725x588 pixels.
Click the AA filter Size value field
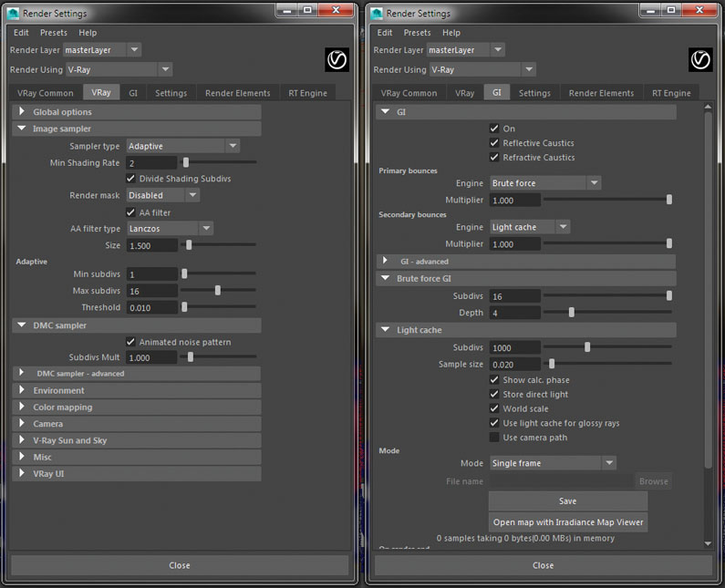coord(151,245)
